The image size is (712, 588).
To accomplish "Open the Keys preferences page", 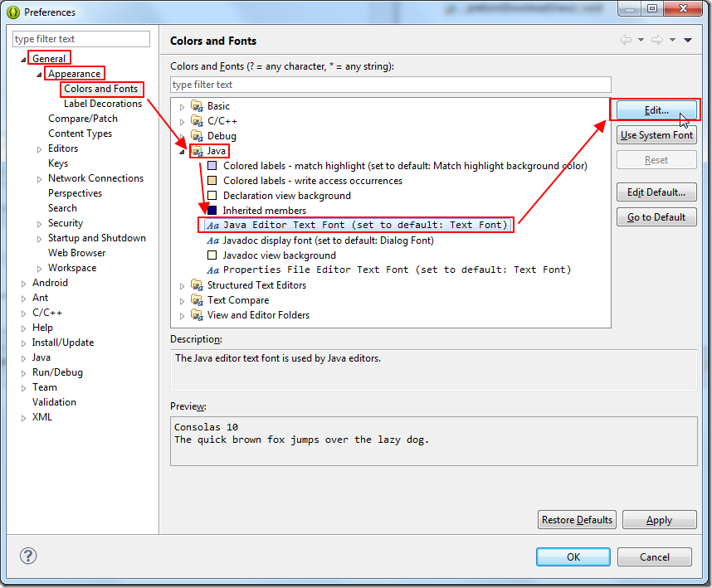I will 58,163.
